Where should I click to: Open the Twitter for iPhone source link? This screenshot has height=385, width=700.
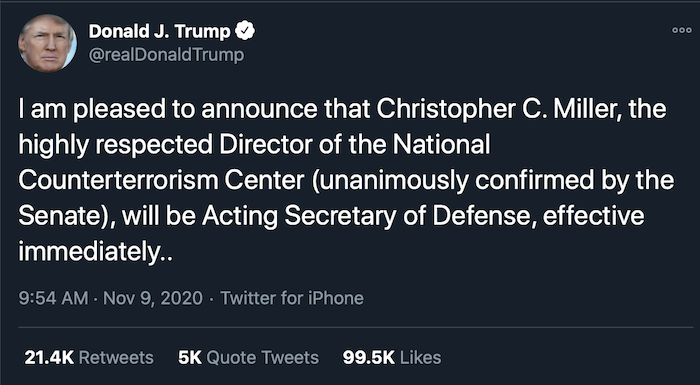tap(292, 298)
